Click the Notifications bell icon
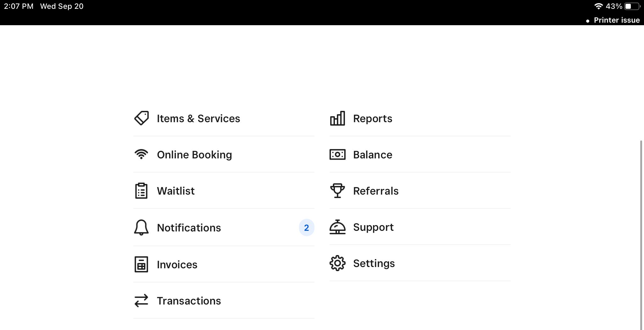Screen dimensions: 644x330 coord(141,227)
